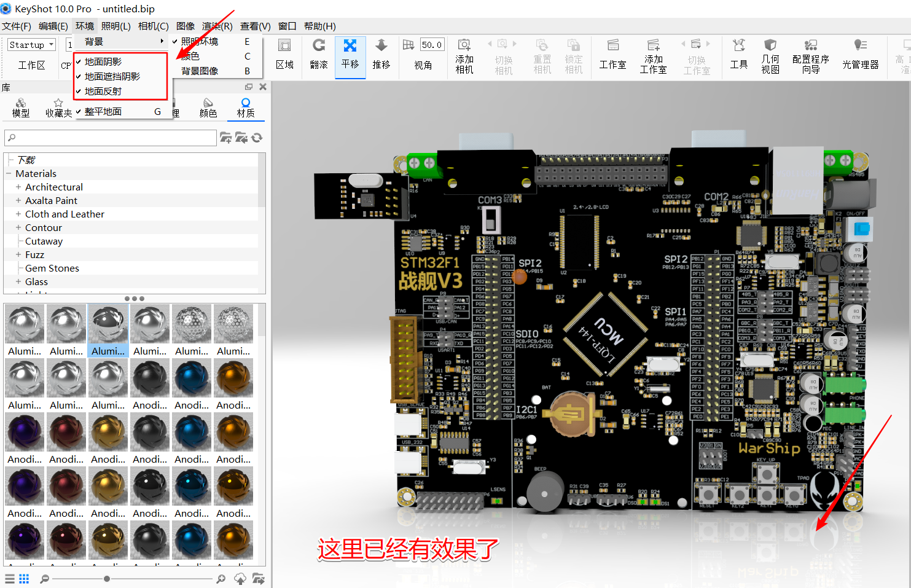Expand the Architectural folder
911x588 pixels.
coord(18,187)
